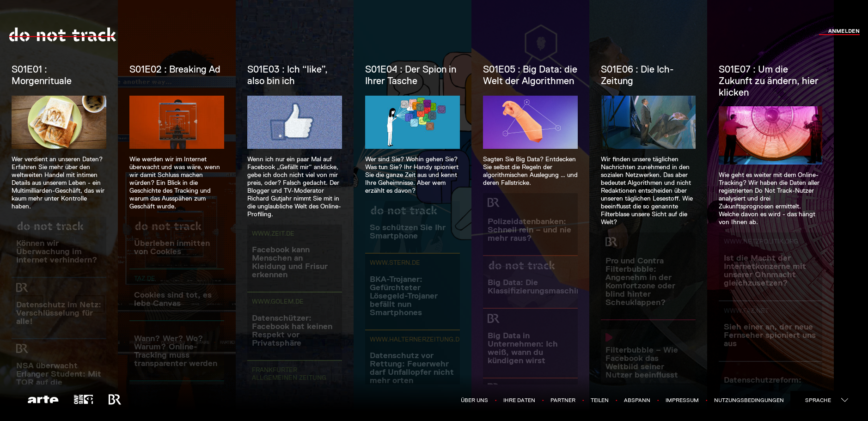Image resolution: width=868 pixels, height=421 pixels.
Task: Open Big Data in Unternehmen article
Action: (522, 348)
